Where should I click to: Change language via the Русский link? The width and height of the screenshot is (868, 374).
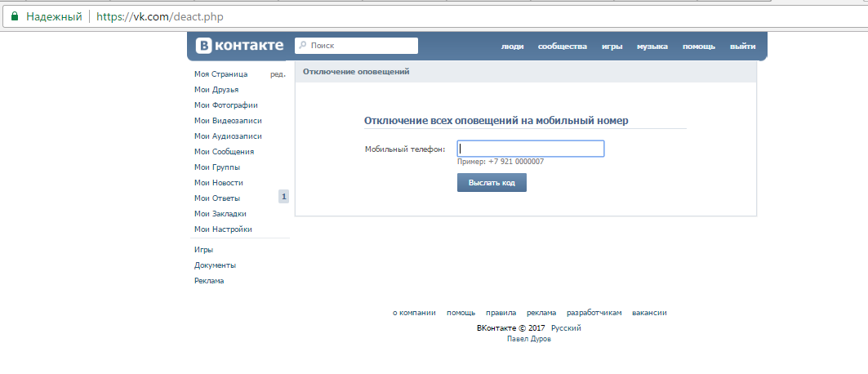566,327
